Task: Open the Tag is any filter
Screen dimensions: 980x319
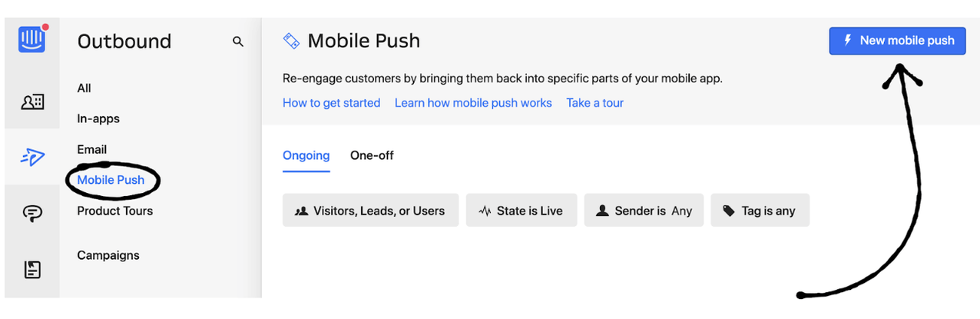Action: (760, 211)
